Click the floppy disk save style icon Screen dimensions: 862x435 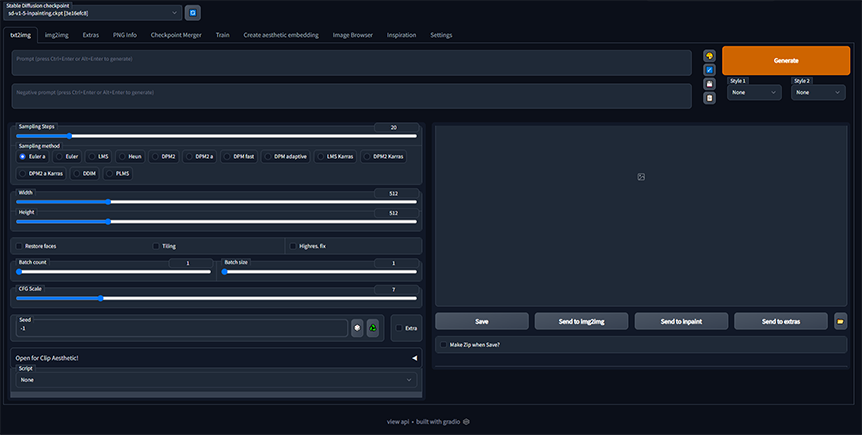click(709, 84)
